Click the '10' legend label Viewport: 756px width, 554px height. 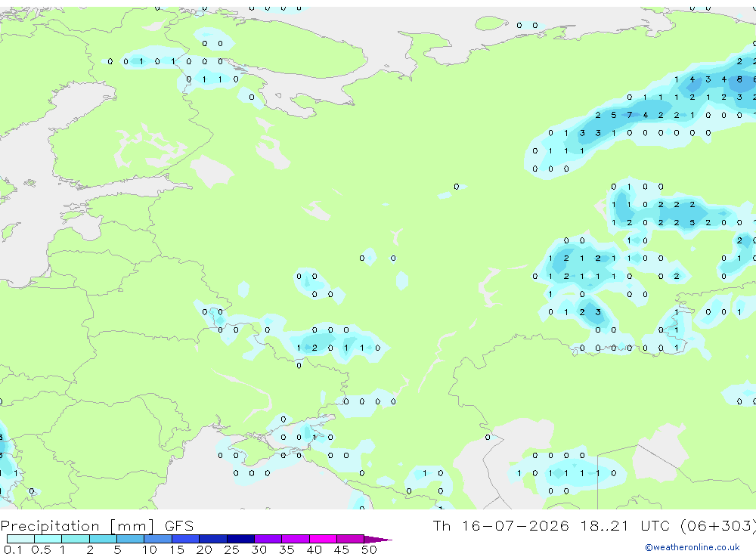pyautogui.click(x=150, y=549)
